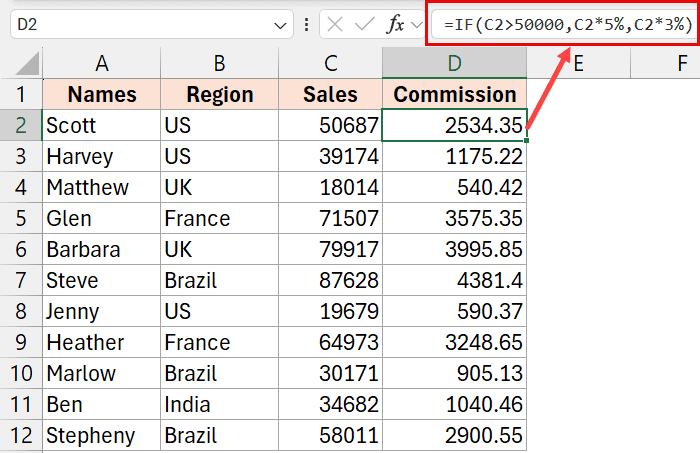700x453 pixels.
Task: Click the sales value 30171
Action: point(330,373)
